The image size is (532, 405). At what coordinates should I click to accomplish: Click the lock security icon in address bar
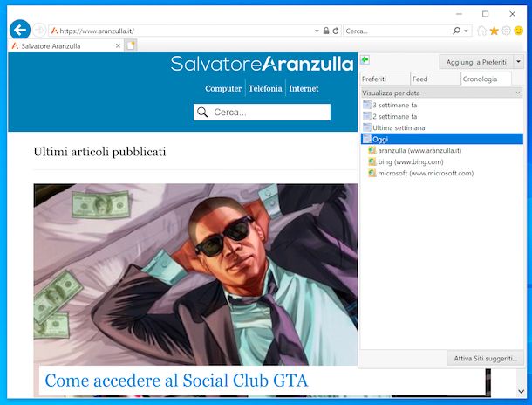pyautogui.click(x=326, y=31)
